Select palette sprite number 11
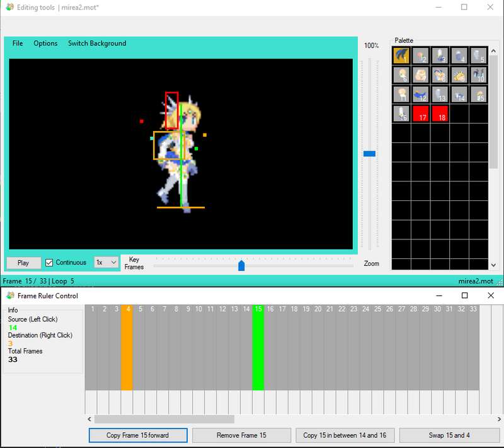Viewport: 504px width, 448px height. 401,94
